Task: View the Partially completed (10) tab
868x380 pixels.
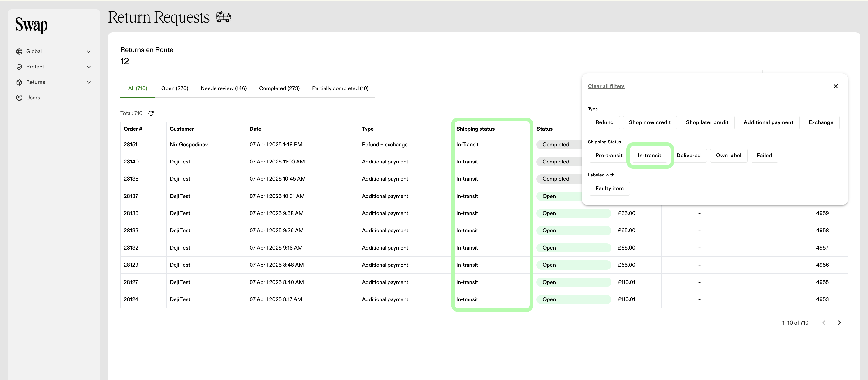Action: pyautogui.click(x=340, y=88)
